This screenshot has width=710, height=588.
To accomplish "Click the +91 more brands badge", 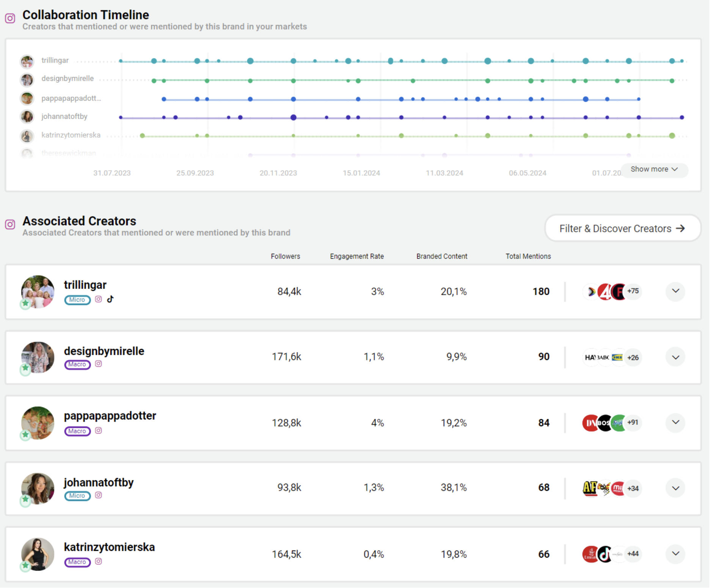I will tap(633, 422).
